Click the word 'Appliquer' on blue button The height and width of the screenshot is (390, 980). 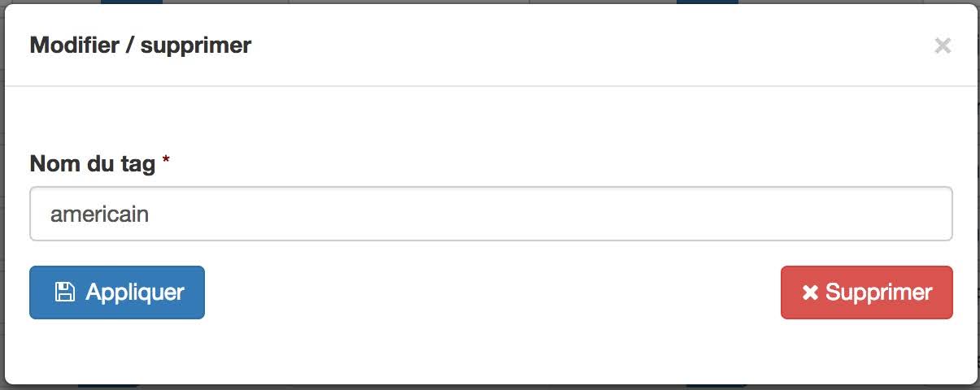[x=135, y=292]
